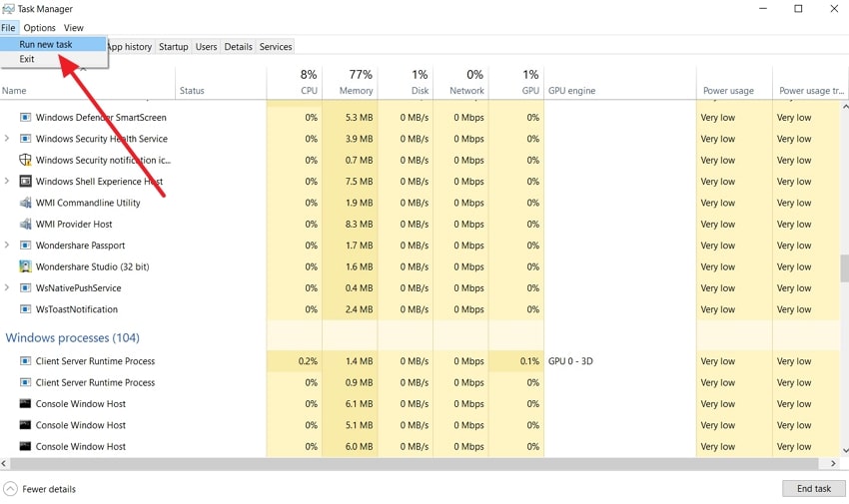The width and height of the screenshot is (849, 504).
Task: Click the first Console Window Host icon
Action: coord(26,404)
